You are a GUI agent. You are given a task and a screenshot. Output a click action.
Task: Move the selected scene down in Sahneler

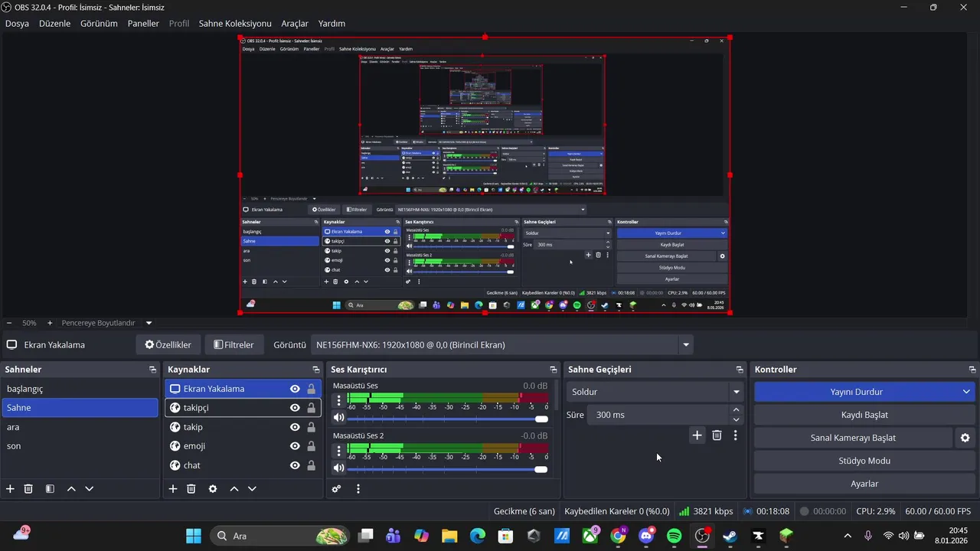point(89,488)
